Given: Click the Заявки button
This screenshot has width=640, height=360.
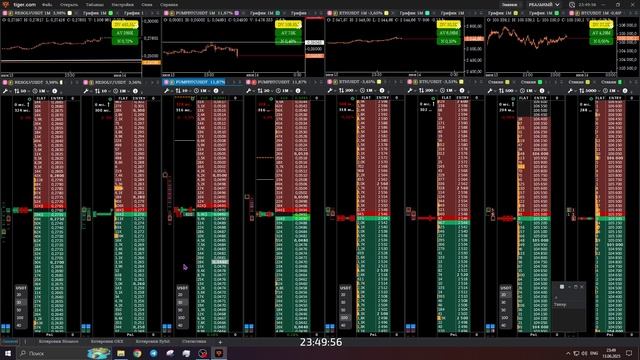Looking at the screenshot, I should pos(509,4).
